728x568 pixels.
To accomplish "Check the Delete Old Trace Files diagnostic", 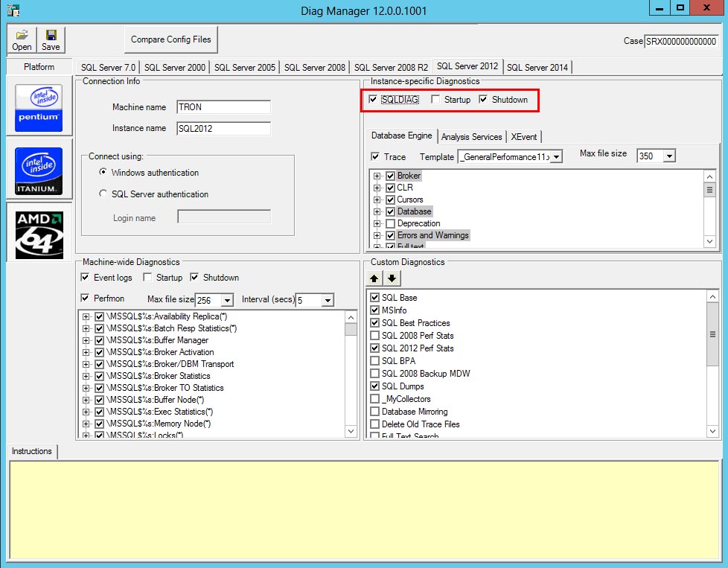I will pos(374,424).
